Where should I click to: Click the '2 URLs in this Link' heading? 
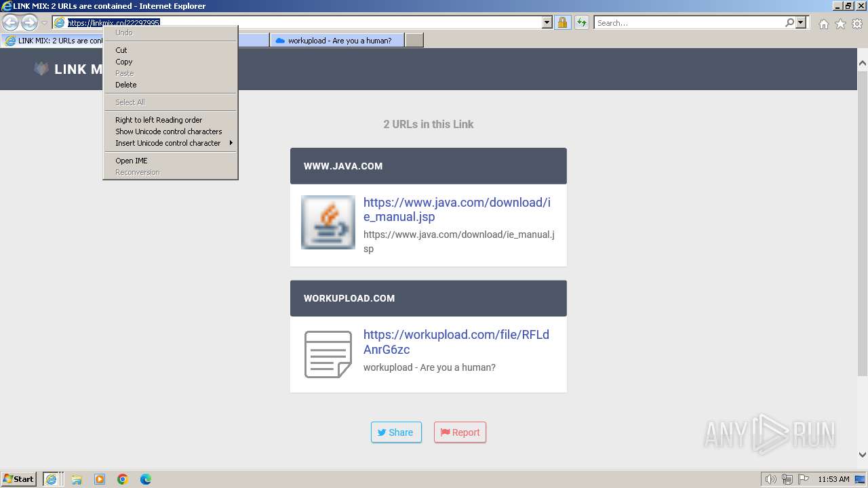[429, 124]
